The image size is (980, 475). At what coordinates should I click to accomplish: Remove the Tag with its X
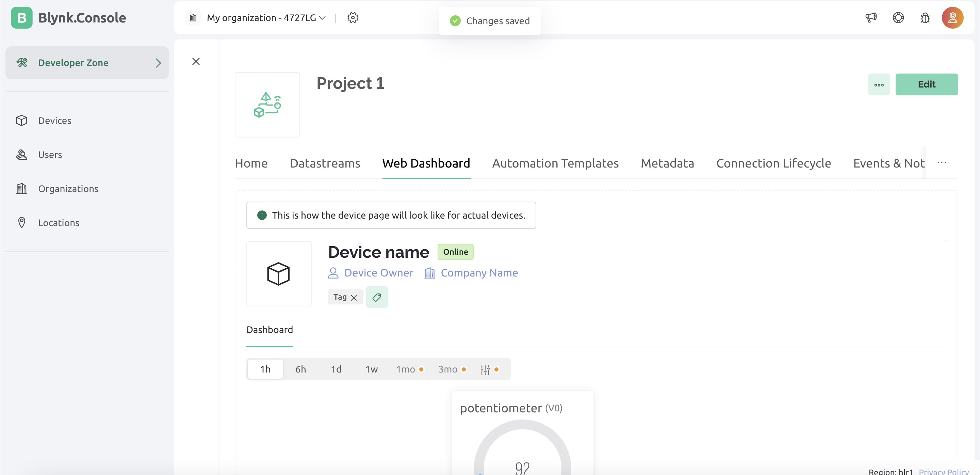pos(354,298)
